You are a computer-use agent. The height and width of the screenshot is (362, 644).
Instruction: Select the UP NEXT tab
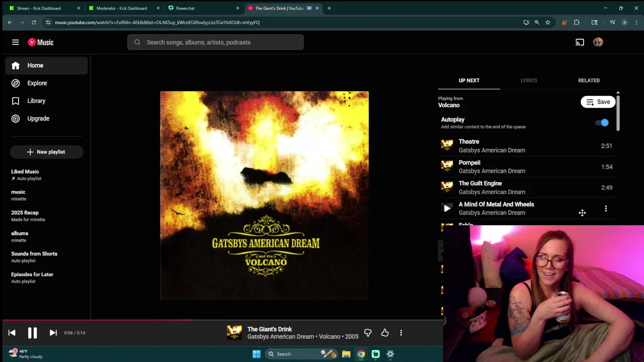(469, 80)
